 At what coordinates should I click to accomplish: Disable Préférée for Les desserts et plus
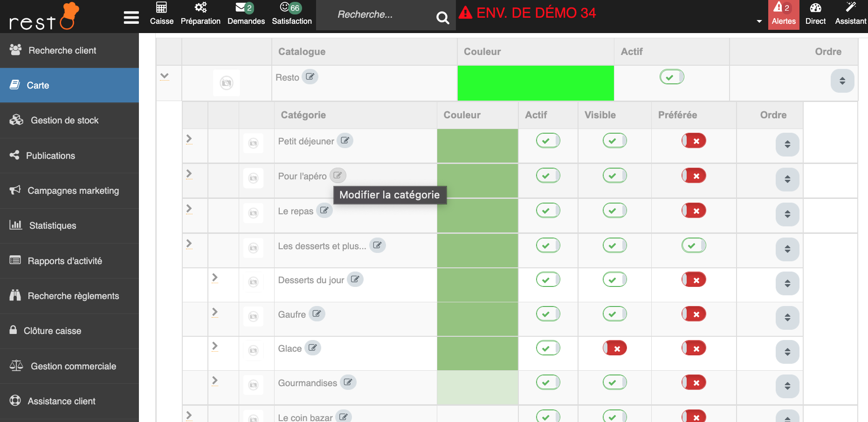point(693,245)
